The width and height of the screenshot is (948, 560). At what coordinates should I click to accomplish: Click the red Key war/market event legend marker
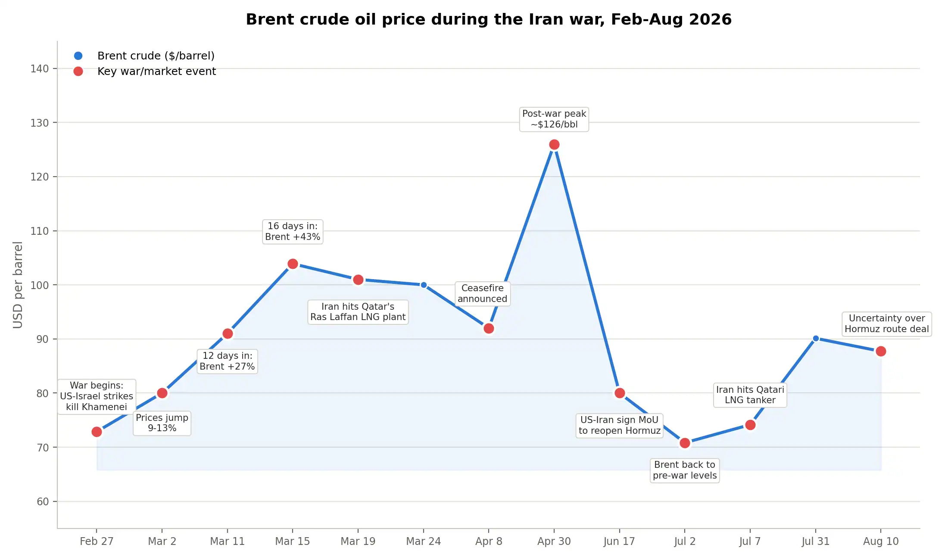(x=78, y=71)
